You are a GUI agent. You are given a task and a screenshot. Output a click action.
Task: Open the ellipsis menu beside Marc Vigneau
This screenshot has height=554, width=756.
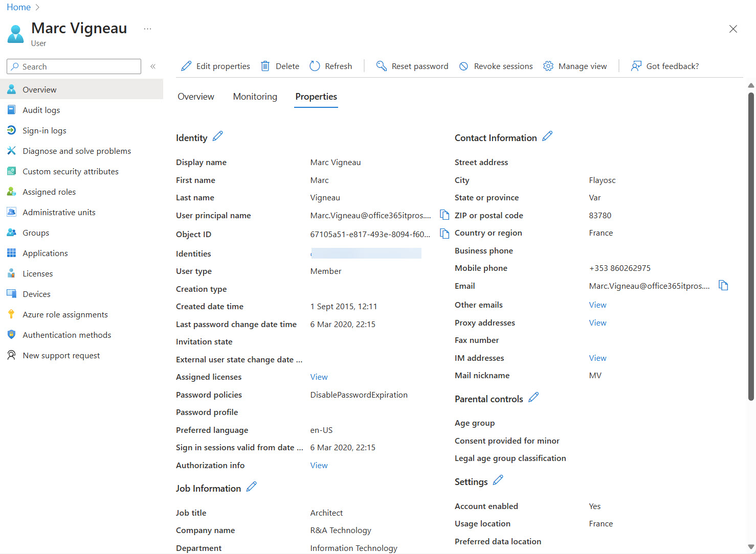click(147, 29)
